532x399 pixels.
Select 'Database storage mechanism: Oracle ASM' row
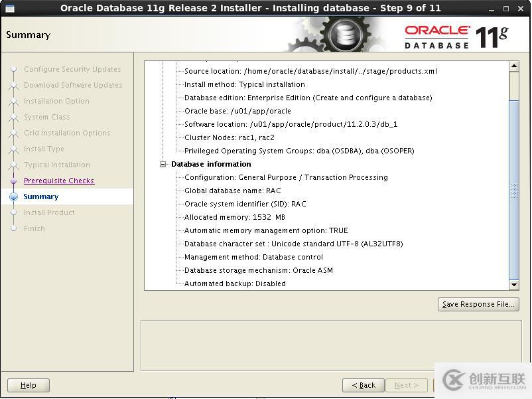pos(259,270)
